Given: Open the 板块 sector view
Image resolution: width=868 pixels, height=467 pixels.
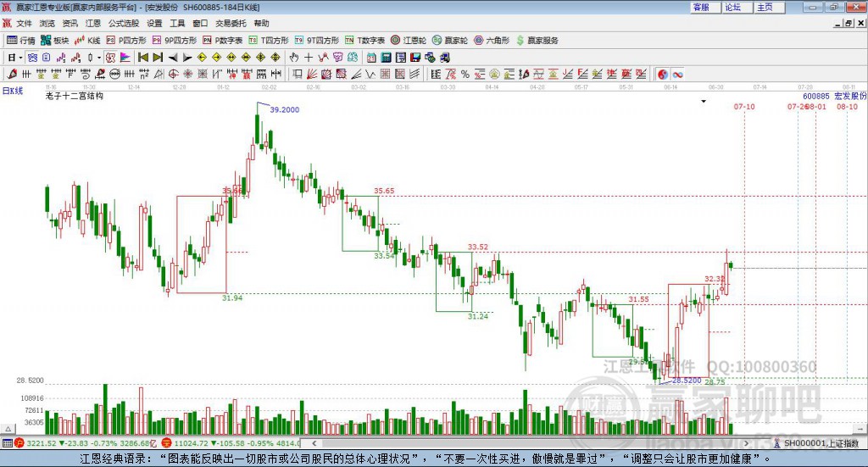Looking at the screenshot, I should click(54, 41).
